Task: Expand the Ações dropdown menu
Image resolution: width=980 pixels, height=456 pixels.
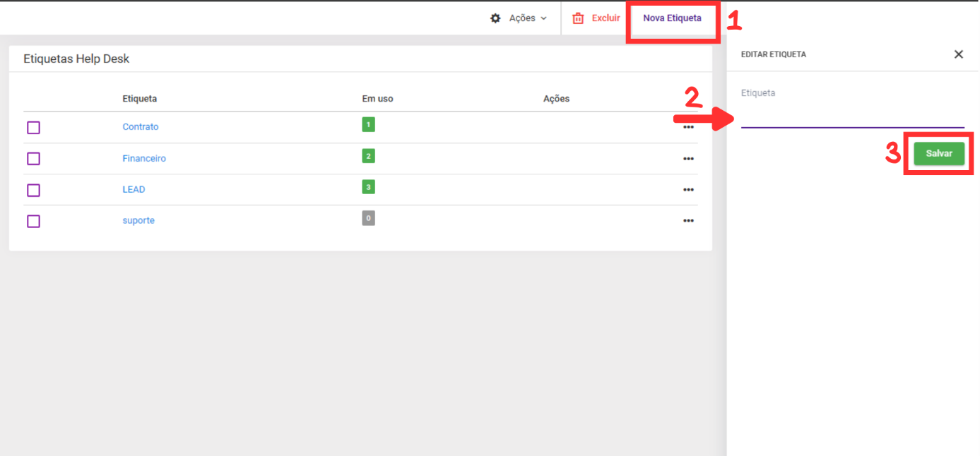Action: [x=519, y=18]
